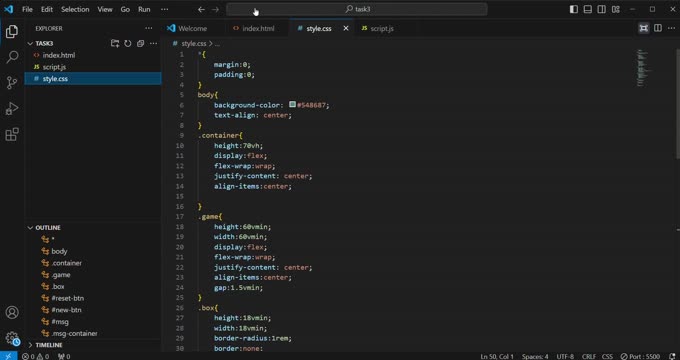Select style.css in the explorer

(x=93, y=79)
